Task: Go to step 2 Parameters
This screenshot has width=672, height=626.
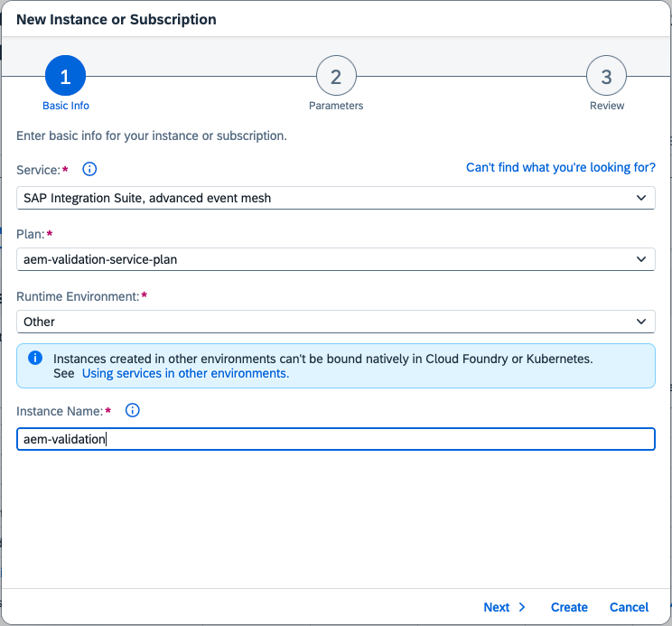Action: [336, 76]
